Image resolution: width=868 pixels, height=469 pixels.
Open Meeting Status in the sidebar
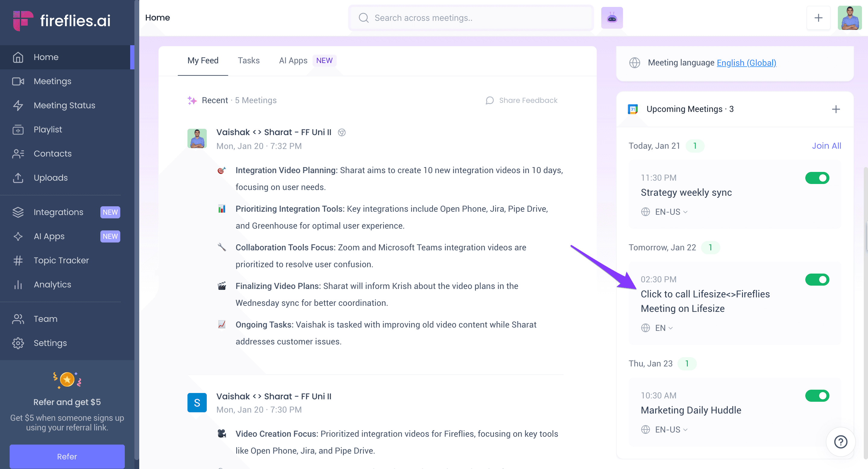(67, 105)
